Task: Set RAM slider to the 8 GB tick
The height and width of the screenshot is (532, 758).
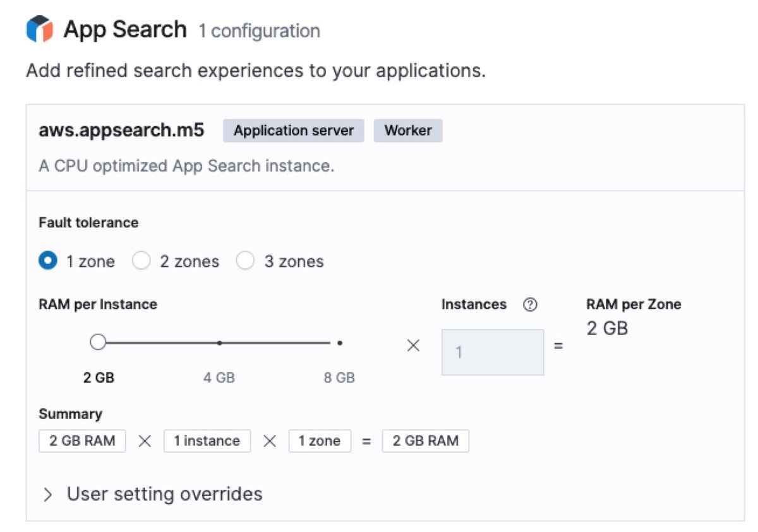Action: [x=340, y=343]
